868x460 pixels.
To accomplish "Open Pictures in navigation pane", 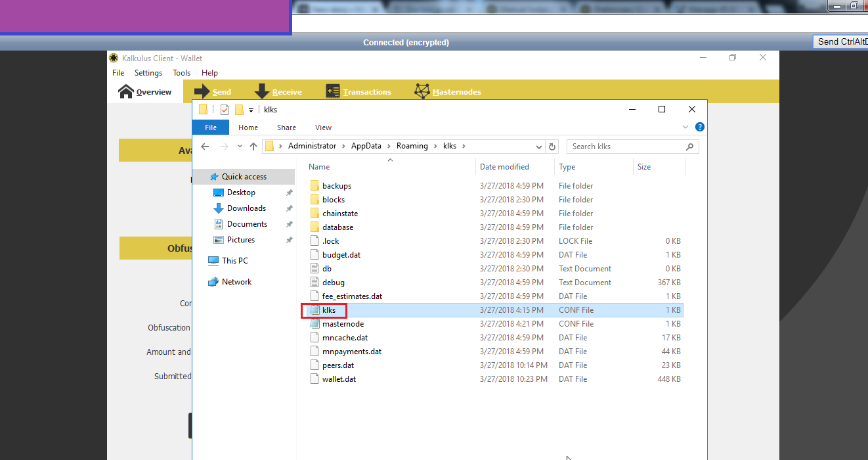I will click(241, 240).
